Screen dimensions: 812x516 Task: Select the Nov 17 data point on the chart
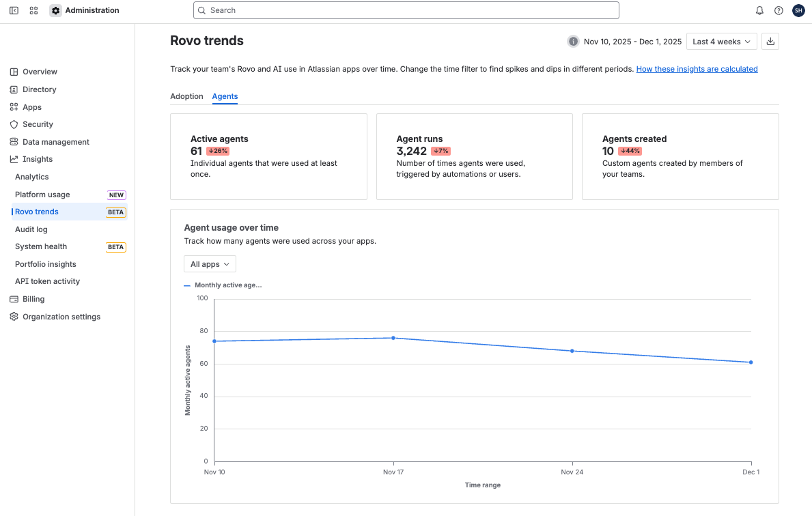pos(393,337)
